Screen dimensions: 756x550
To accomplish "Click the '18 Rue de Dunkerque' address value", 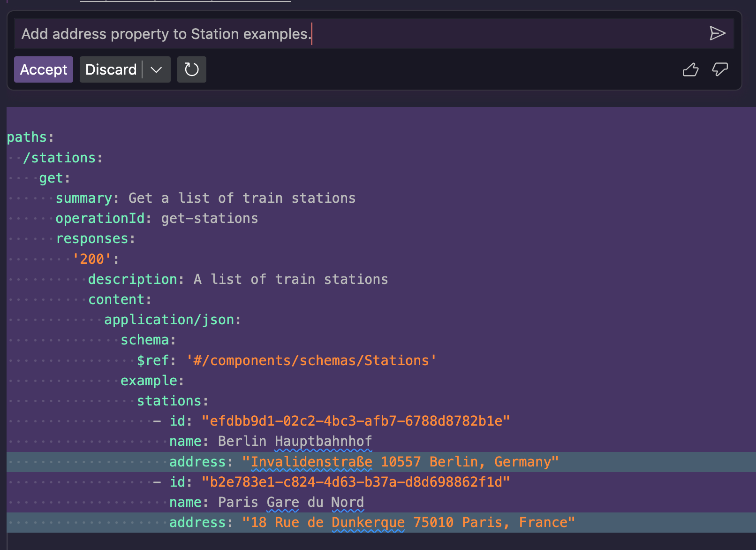I will pos(408,522).
